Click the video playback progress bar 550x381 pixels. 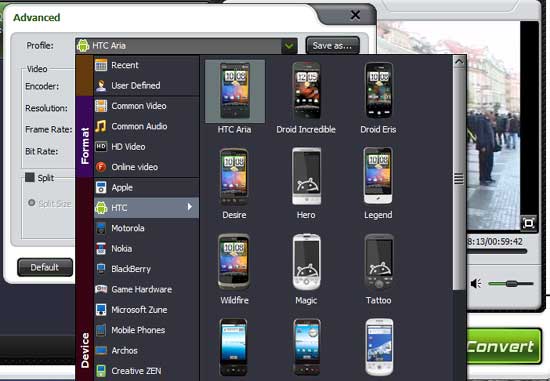(x=497, y=251)
